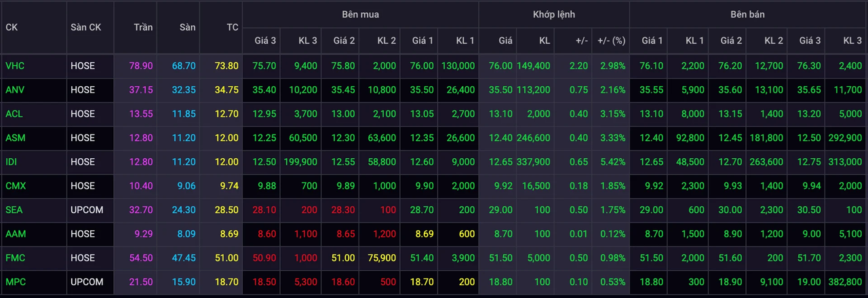Open the SEA stock row symbol
Image resolution: width=868 pixels, height=298 pixels.
point(14,210)
